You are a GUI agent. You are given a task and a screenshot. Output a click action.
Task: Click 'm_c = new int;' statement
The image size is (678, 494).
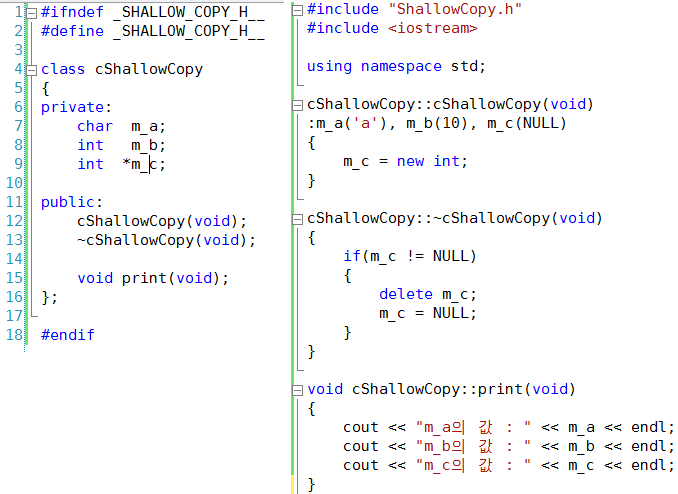[x=405, y=161]
